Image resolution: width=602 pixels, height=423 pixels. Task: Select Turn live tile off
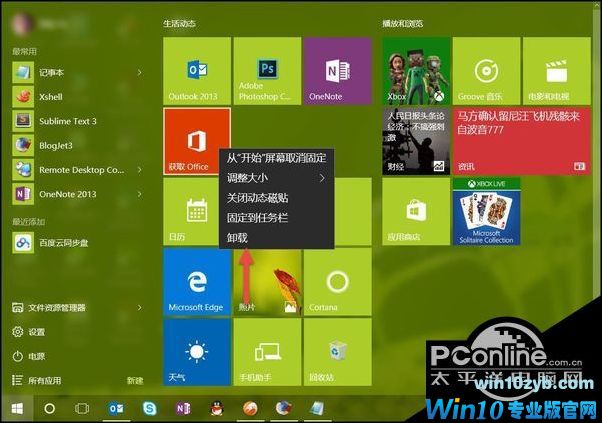[276, 198]
